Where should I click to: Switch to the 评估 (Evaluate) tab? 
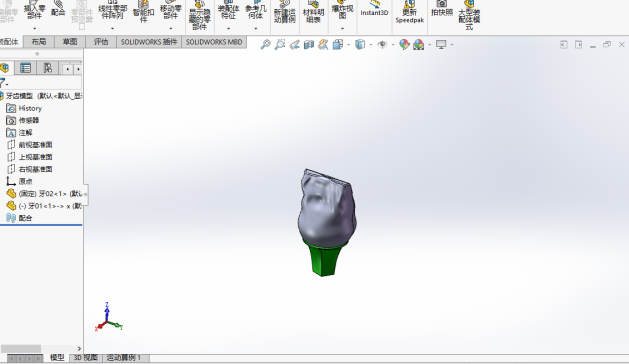click(x=101, y=42)
